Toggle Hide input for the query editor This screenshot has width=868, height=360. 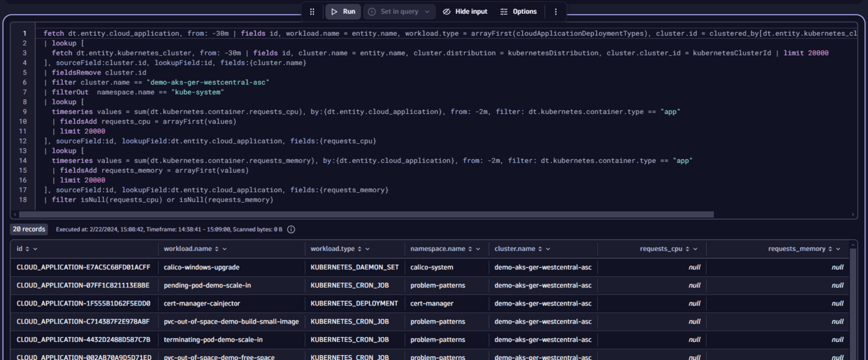[465, 11]
